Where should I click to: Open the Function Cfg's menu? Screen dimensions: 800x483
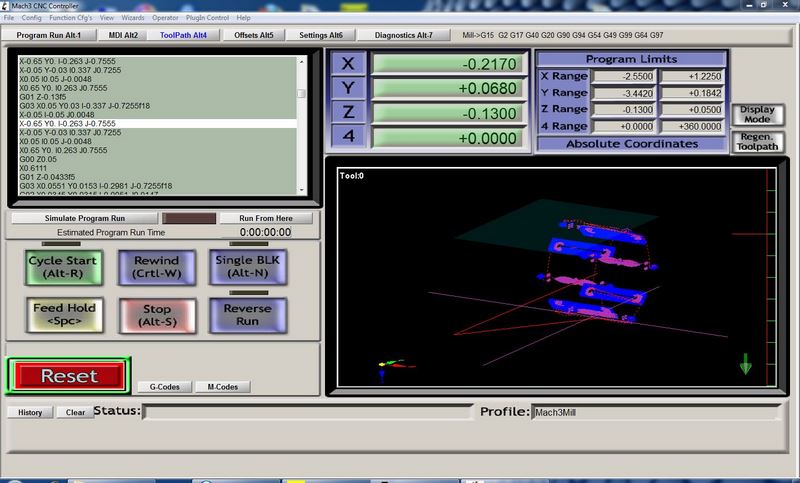70,17
